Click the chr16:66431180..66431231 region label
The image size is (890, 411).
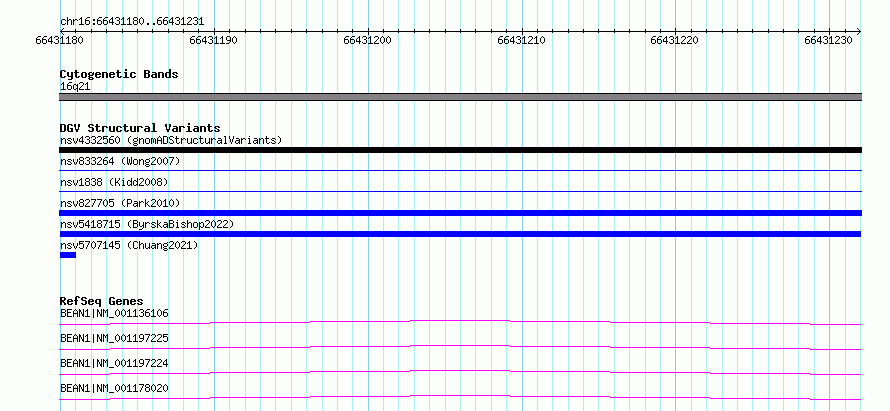(x=132, y=22)
